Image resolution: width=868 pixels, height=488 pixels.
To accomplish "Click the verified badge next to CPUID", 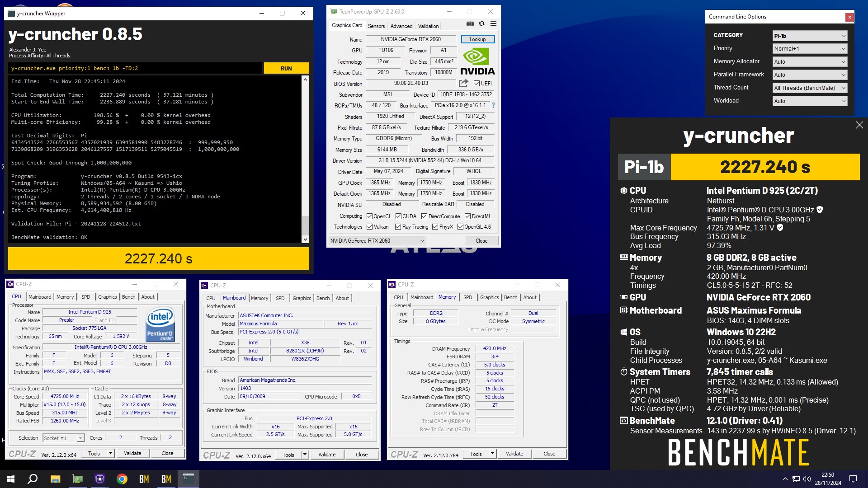I will [x=820, y=210].
